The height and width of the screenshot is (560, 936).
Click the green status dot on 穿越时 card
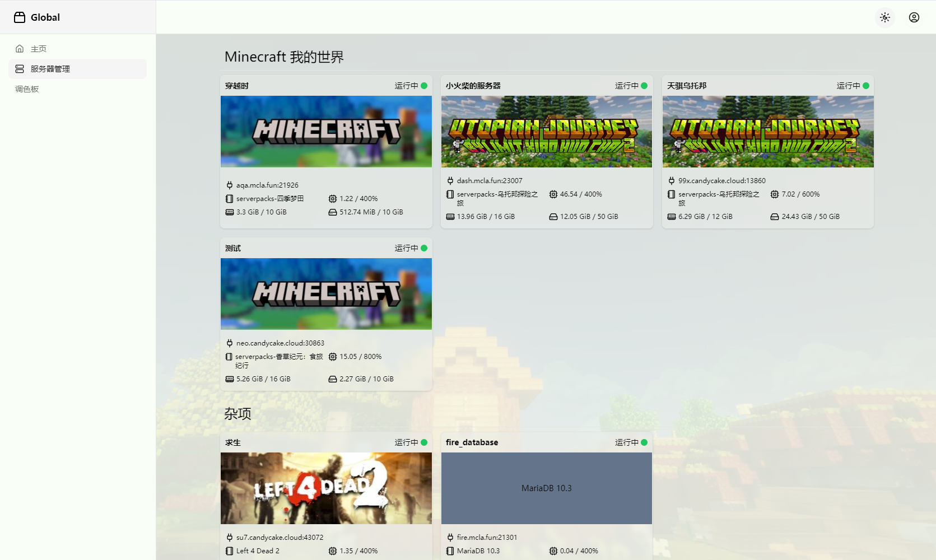point(424,86)
